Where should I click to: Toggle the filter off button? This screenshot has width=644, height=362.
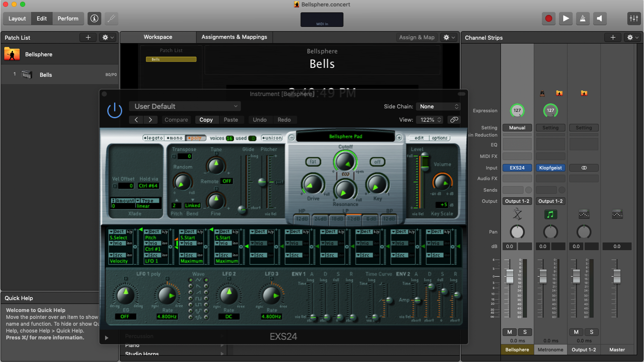pos(377,162)
